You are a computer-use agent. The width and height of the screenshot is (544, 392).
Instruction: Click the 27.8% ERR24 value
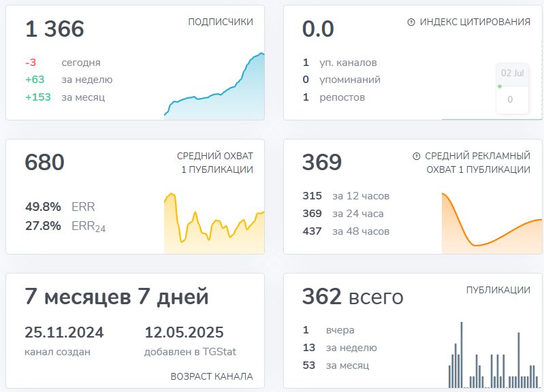tap(43, 226)
